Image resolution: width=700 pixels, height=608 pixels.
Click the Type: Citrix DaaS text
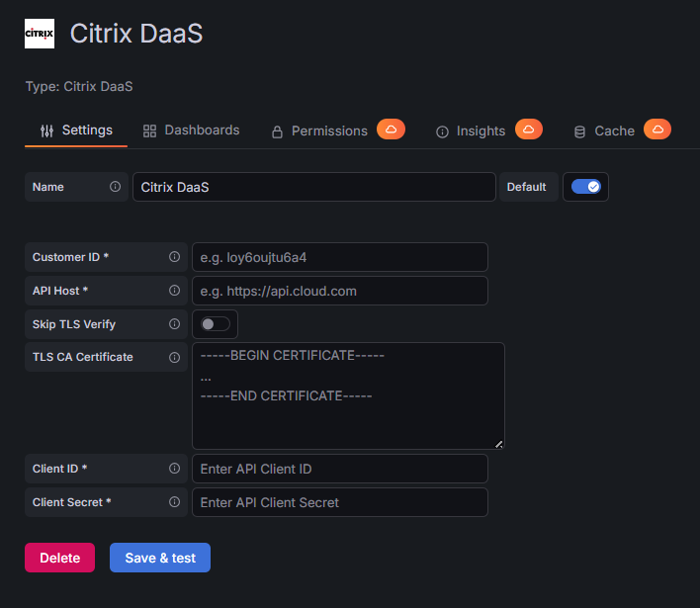79,86
